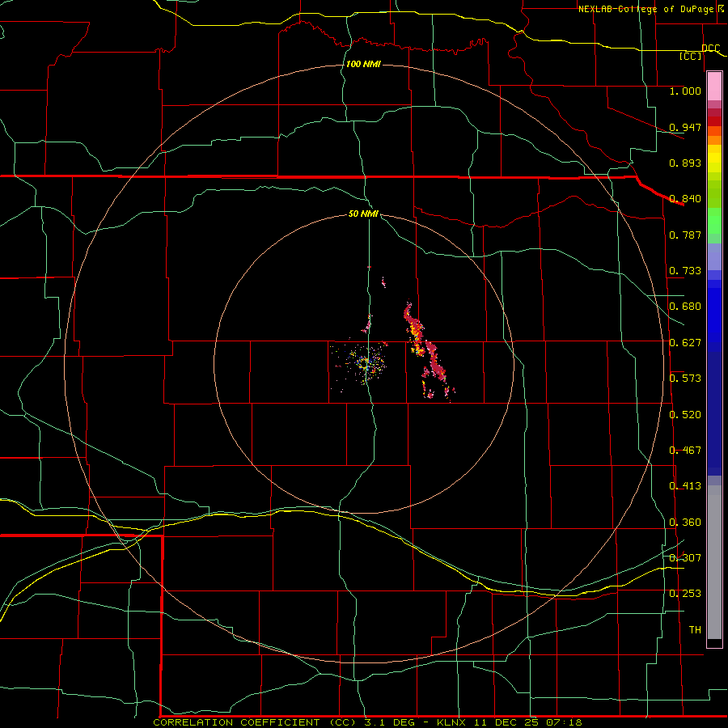Select the 0.253 scale value

685,594
